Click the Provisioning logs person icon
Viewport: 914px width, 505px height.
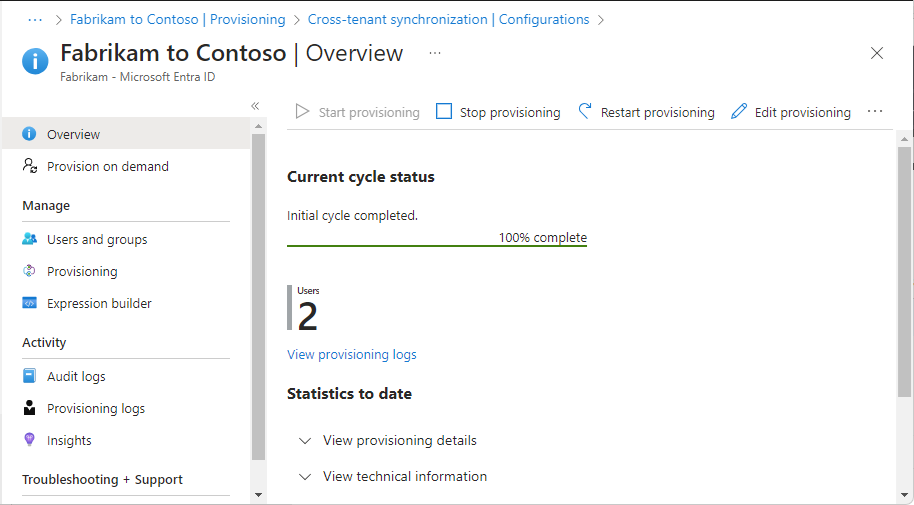click(29, 408)
